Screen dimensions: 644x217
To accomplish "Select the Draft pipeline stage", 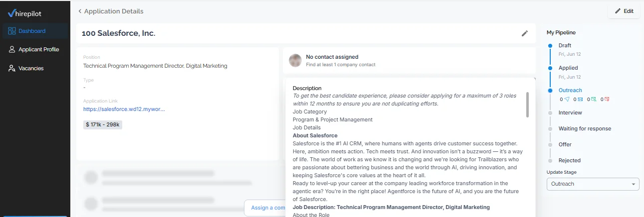I will pyautogui.click(x=565, y=45).
